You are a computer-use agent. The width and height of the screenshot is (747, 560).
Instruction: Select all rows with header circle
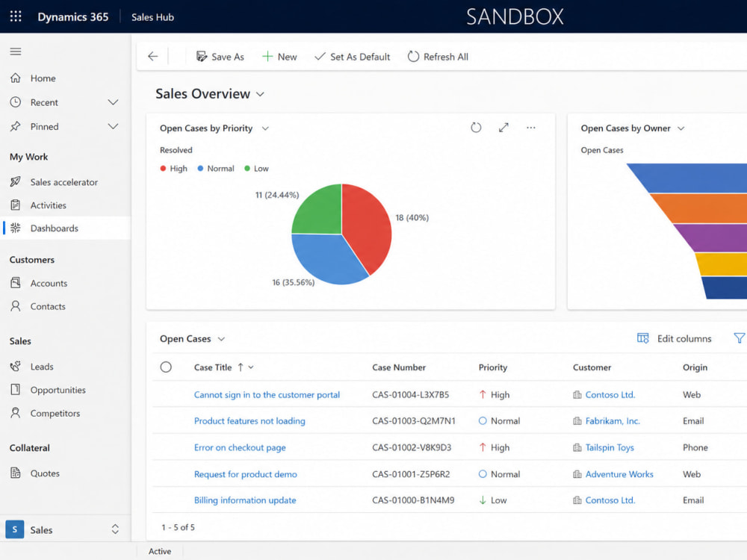coord(166,367)
